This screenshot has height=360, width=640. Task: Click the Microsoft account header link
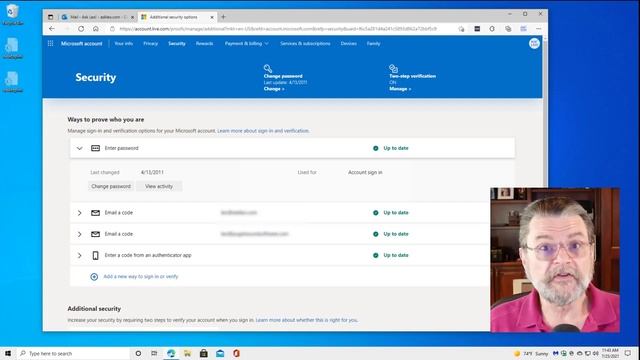82,43
